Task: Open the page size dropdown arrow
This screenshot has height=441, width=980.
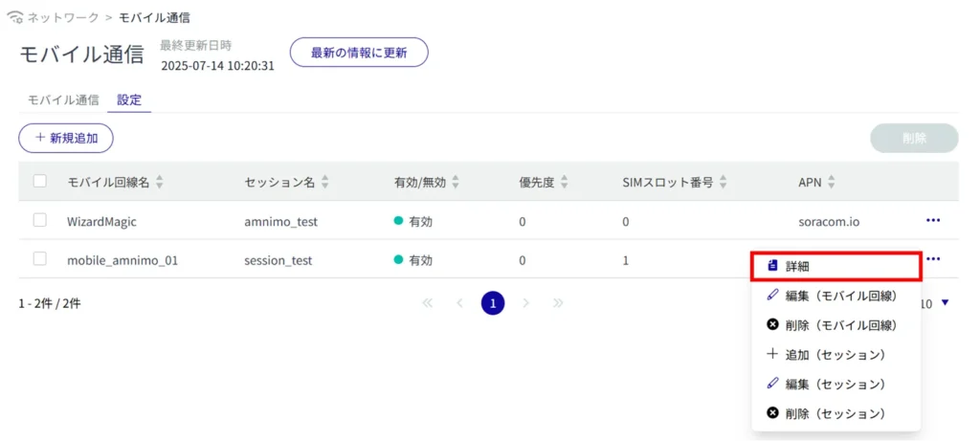Action: coord(946,303)
